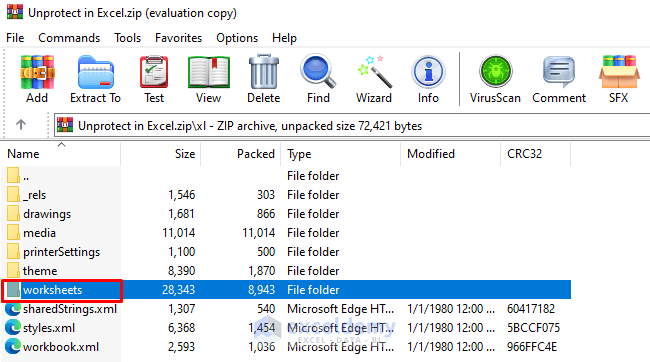Image resolution: width=650 pixels, height=362 pixels.
Task: Click the Find magnifier icon
Action: (x=318, y=71)
